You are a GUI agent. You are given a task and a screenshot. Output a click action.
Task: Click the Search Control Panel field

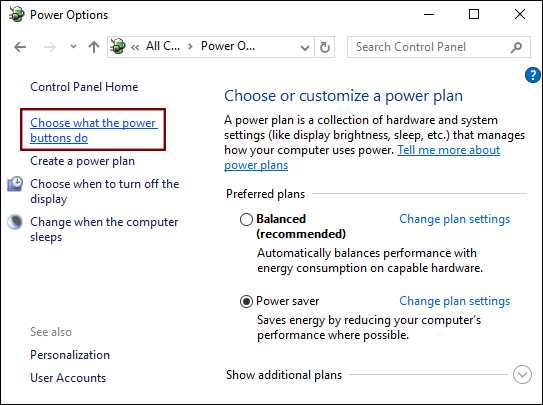(x=439, y=47)
